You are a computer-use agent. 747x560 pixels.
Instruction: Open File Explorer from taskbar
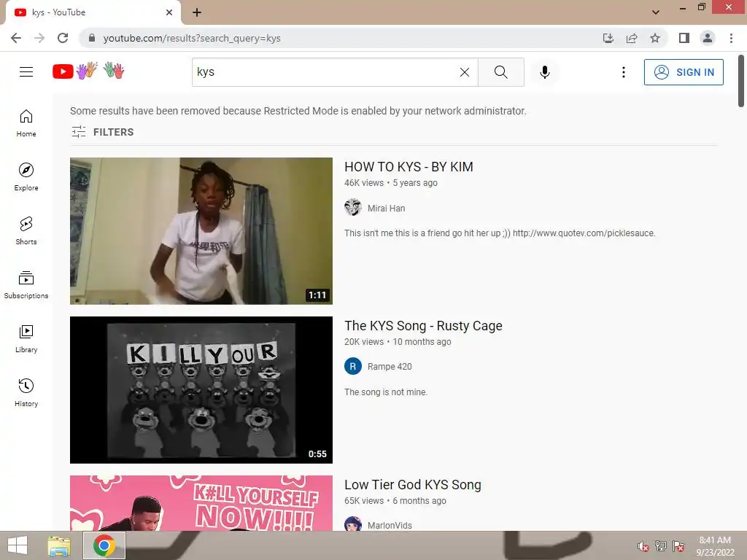(x=59, y=545)
